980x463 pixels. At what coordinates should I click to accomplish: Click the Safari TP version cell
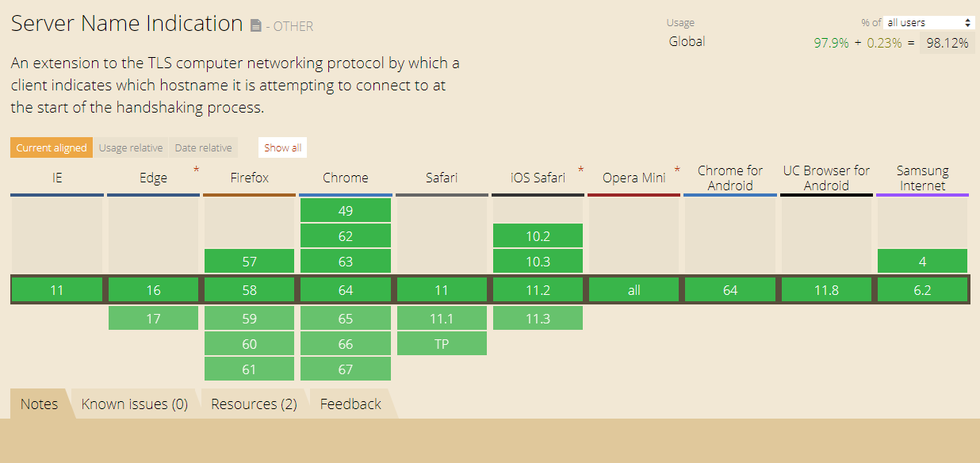pyautogui.click(x=442, y=343)
